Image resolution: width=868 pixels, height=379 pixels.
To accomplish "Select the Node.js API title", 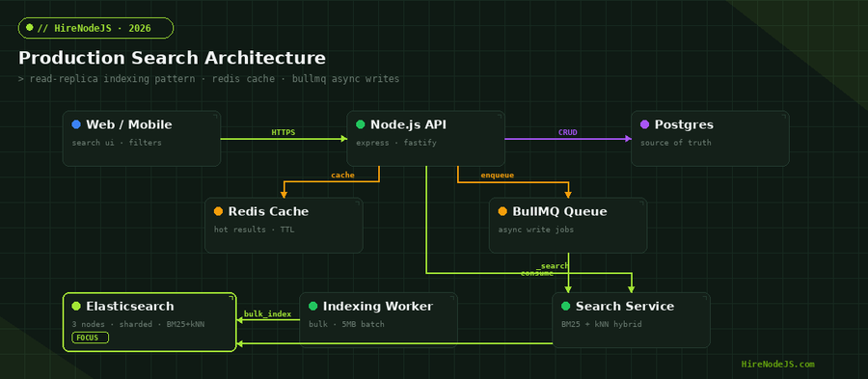I will click(x=409, y=124).
